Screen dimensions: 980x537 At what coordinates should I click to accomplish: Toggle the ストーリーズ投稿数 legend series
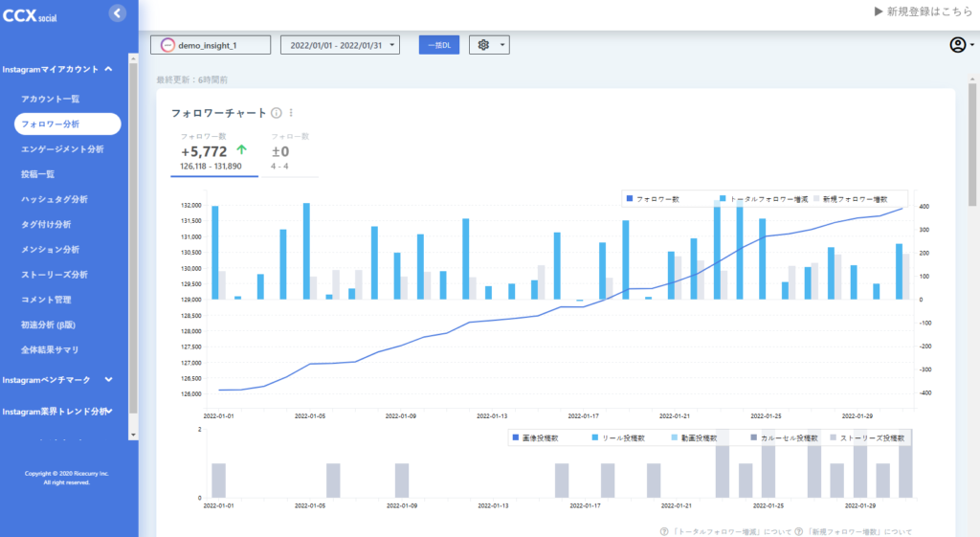click(867, 438)
